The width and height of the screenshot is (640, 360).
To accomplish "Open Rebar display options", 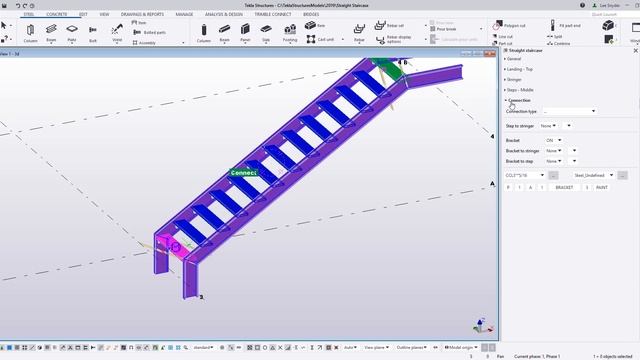I will coord(393,39).
